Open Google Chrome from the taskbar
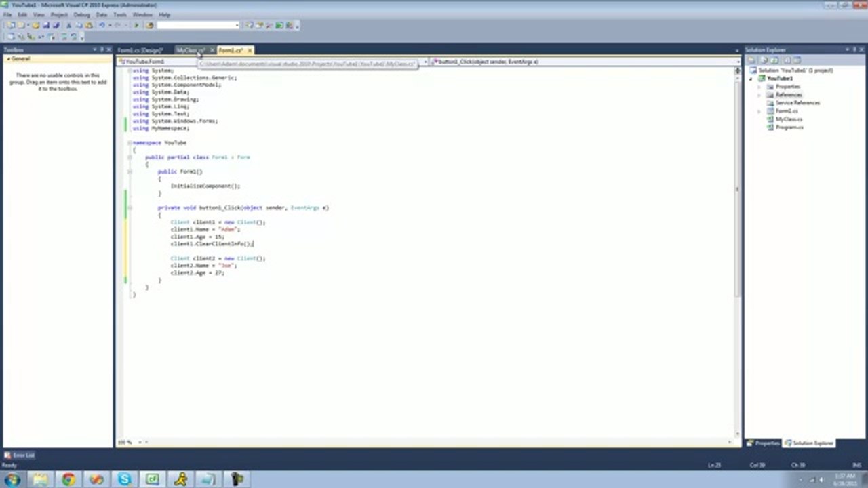868x488 pixels. pyautogui.click(x=68, y=480)
